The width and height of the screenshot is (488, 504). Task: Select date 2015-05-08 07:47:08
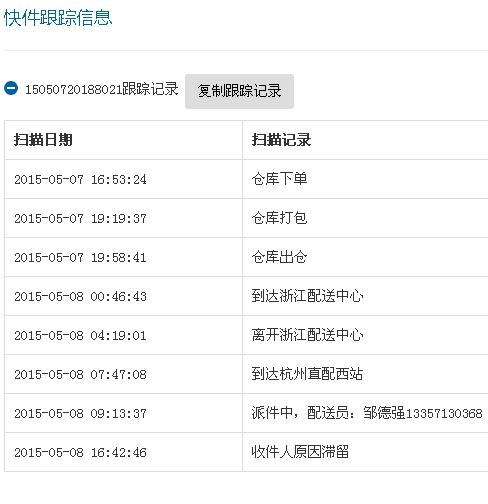80,374
